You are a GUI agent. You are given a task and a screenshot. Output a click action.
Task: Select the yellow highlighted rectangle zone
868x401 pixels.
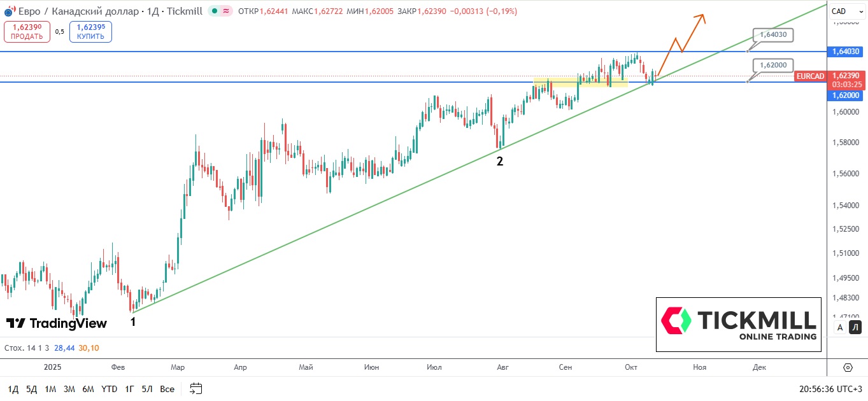click(x=580, y=82)
